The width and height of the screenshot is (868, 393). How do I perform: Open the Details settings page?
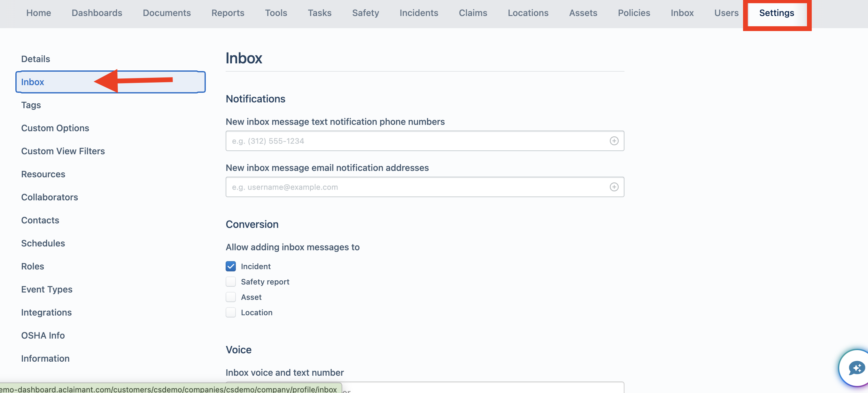tap(36, 59)
